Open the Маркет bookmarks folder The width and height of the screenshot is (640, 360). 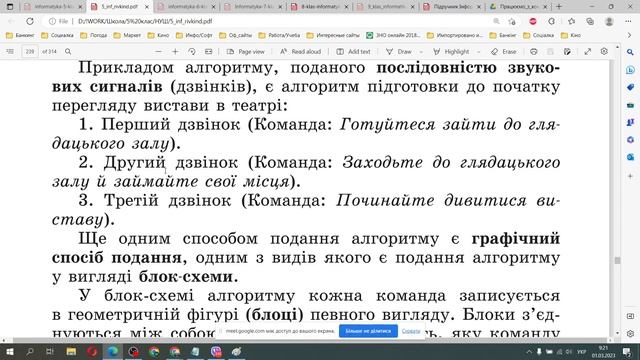(127, 36)
